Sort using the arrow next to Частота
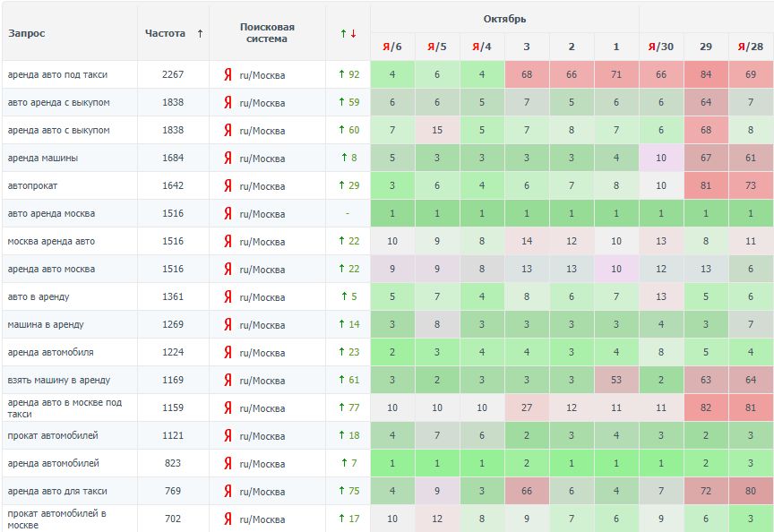The height and width of the screenshot is (532, 774). pyautogui.click(x=200, y=34)
